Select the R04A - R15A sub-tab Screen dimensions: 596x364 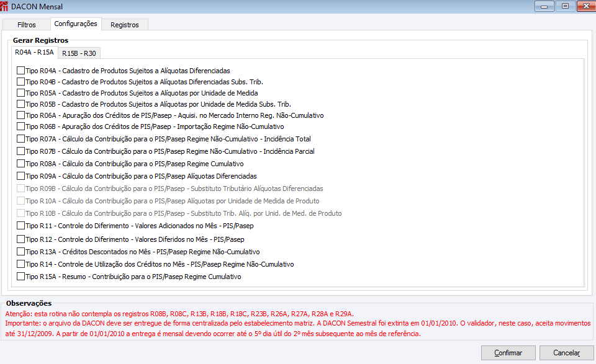click(x=34, y=52)
